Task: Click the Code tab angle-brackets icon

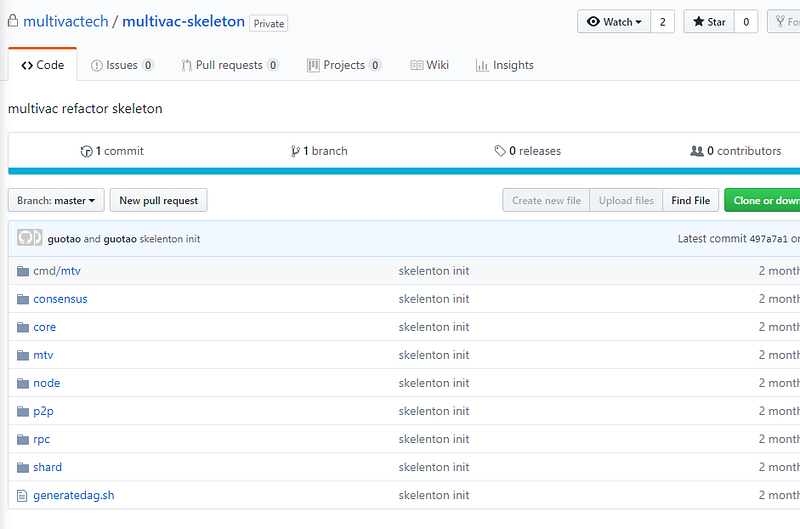Action: coord(27,65)
